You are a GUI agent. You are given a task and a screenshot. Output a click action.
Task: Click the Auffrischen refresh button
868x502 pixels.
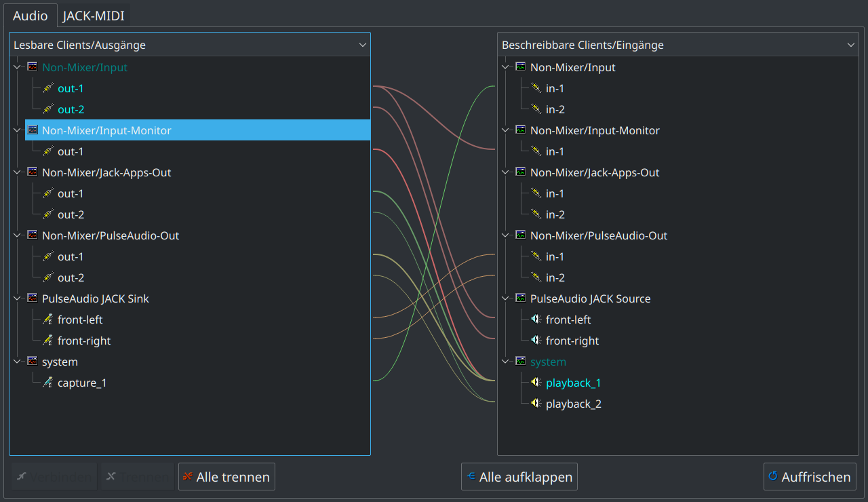tap(809, 477)
